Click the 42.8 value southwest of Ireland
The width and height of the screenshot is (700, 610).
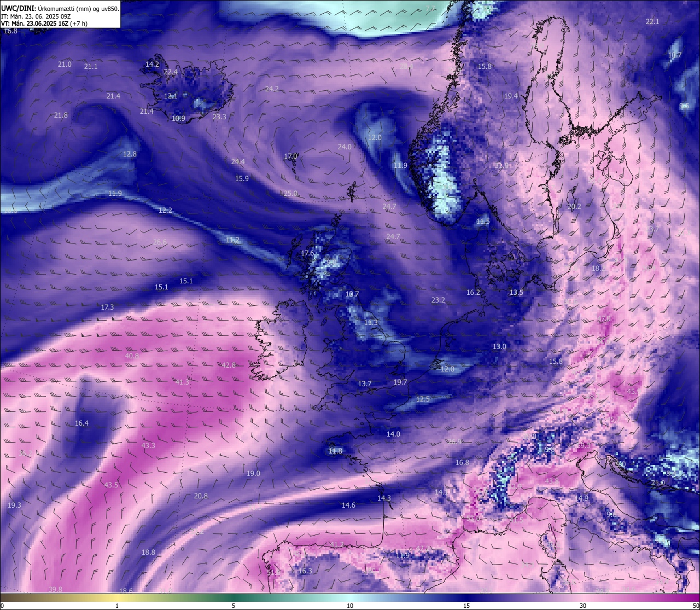click(229, 365)
